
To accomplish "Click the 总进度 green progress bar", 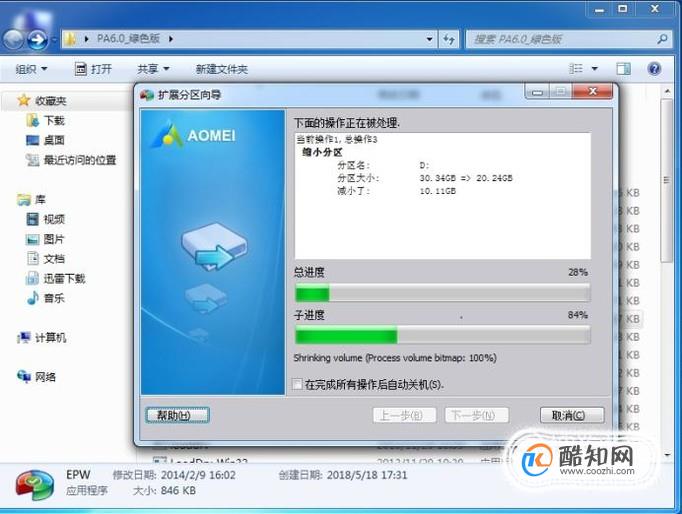I will click(442, 293).
